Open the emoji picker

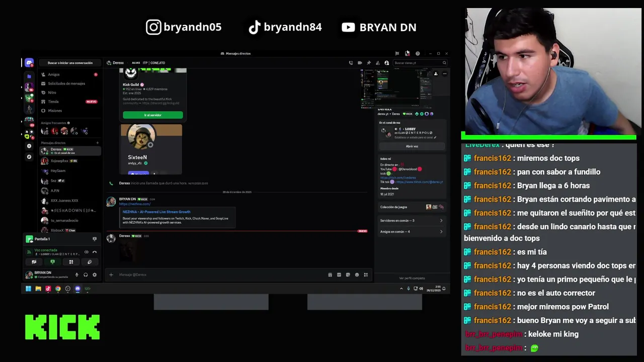pos(357,275)
